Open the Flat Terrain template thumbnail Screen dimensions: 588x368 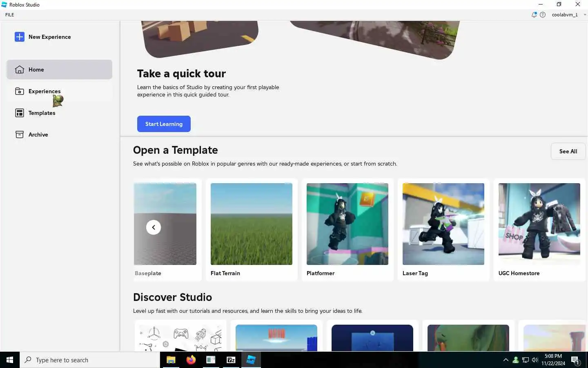(252, 224)
